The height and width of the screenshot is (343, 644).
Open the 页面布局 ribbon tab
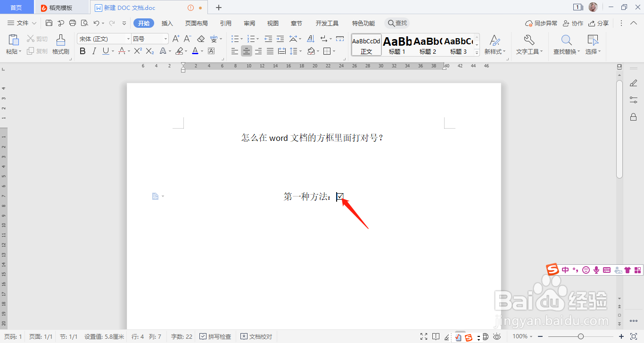[197, 23]
